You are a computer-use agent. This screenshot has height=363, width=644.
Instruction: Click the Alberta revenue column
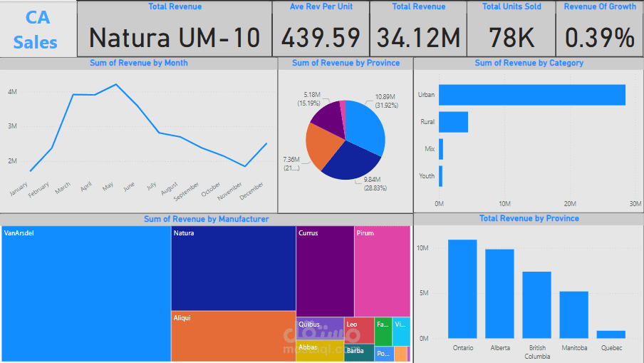click(x=499, y=294)
